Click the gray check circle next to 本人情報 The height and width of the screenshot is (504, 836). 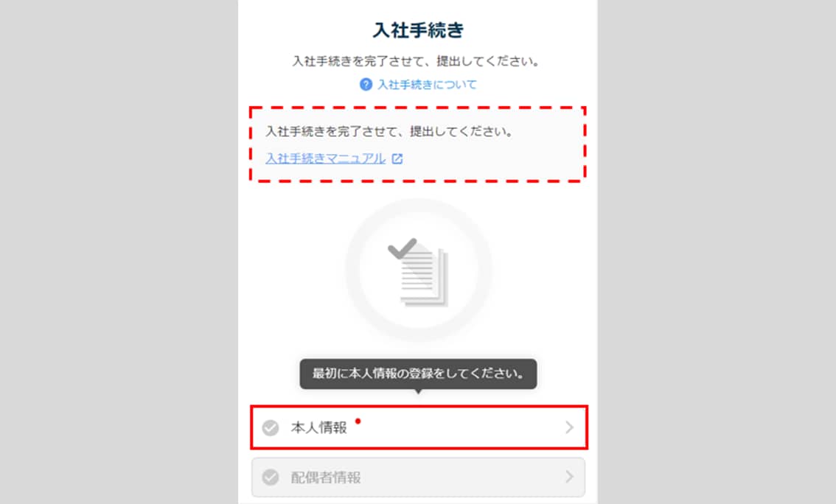point(271,427)
